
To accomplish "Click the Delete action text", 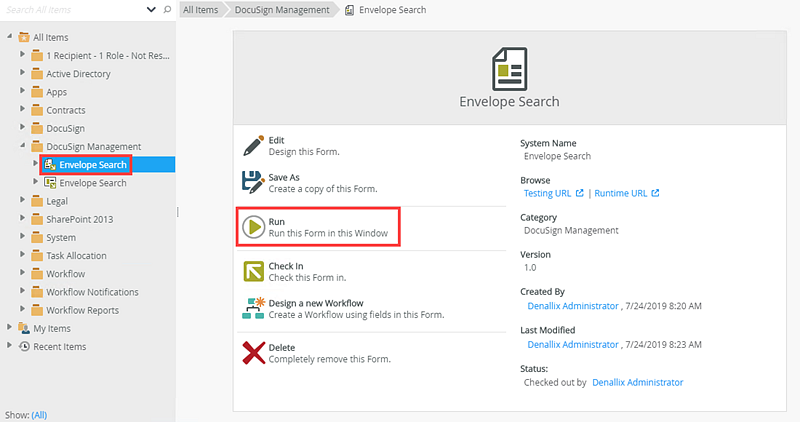I will tap(330, 353).
